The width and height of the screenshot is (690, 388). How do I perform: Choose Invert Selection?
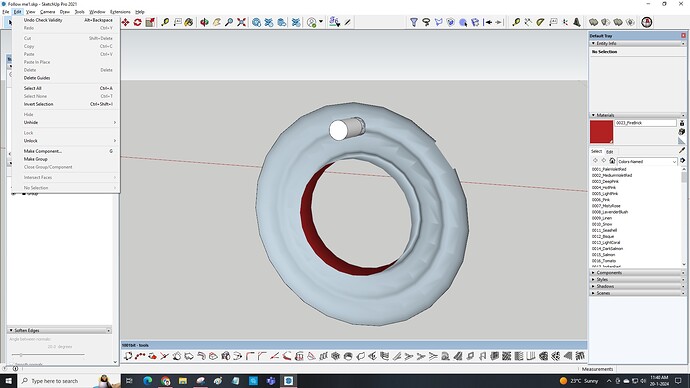[66, 104]
